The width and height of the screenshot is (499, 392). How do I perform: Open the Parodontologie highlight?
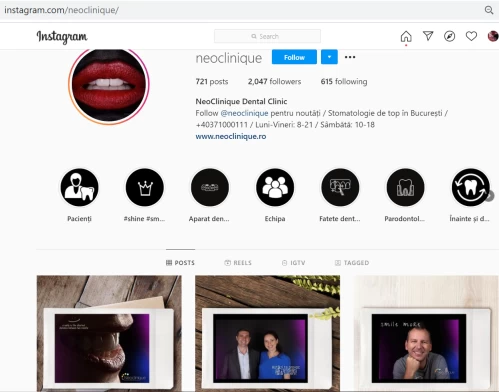(x=405, y=187)
